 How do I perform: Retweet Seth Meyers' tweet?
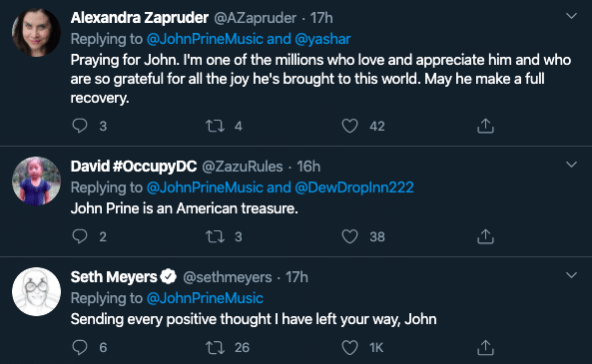[x=215, y=347]
